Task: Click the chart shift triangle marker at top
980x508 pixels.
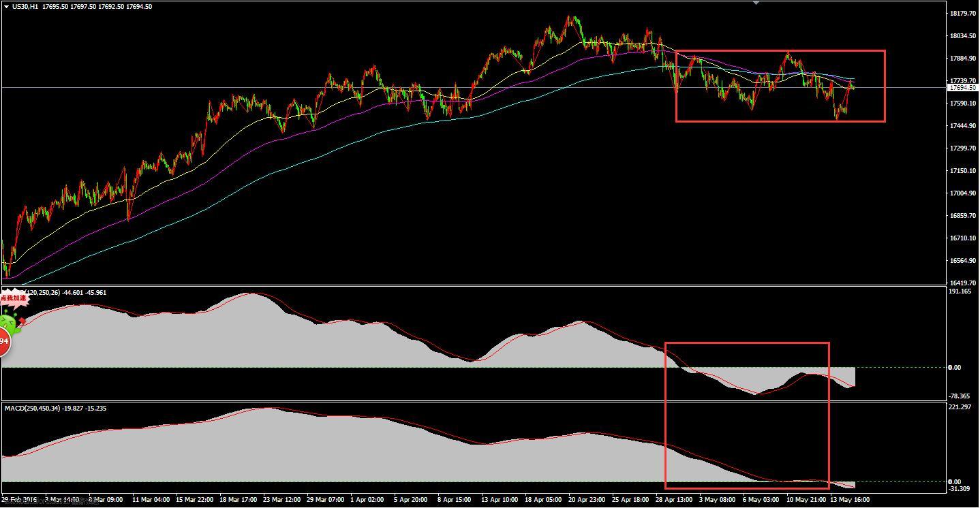Action: click(756, 2)
